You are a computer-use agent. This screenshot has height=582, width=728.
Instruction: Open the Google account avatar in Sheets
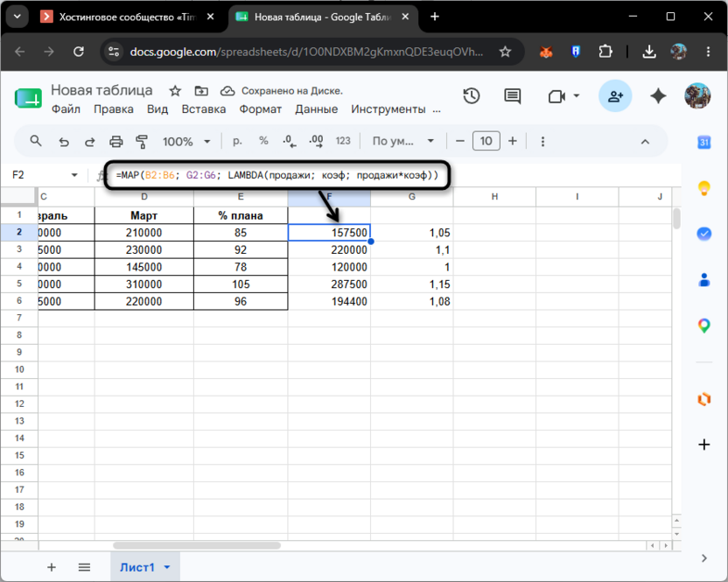697,95
